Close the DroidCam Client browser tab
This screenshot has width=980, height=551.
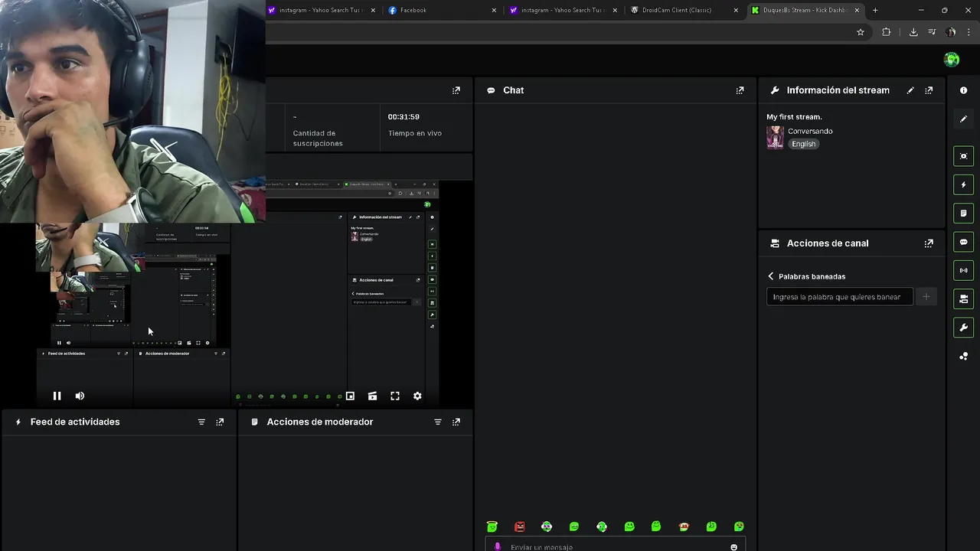coord(736,10)
